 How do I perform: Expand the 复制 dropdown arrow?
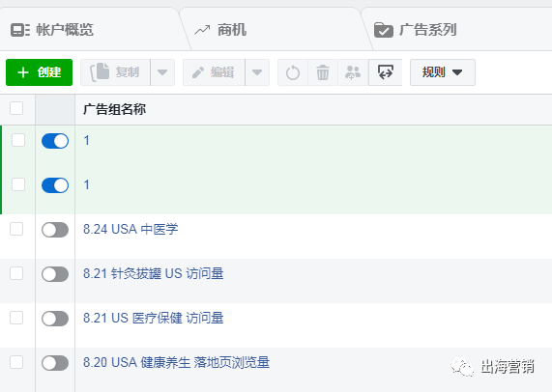click(x=162, y=72)
